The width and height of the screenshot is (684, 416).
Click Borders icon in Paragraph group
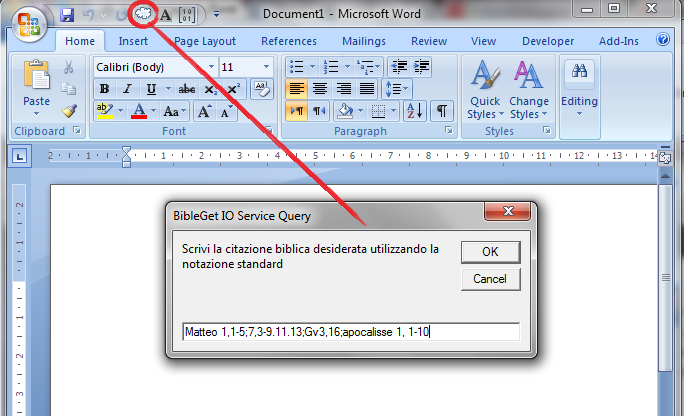tap(378, 111)
